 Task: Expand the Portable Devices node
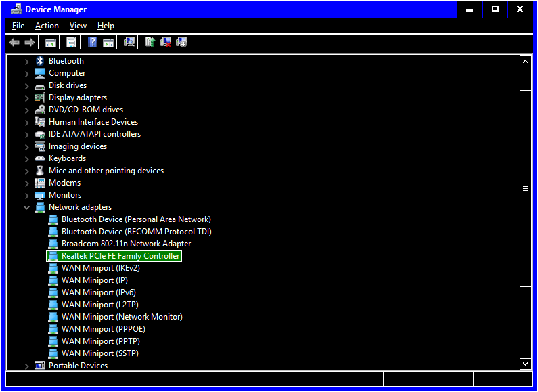click(x=27, y=366)
